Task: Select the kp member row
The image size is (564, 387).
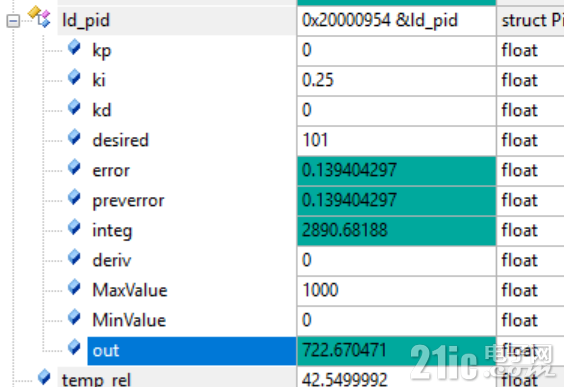Action: pos(101,51)
